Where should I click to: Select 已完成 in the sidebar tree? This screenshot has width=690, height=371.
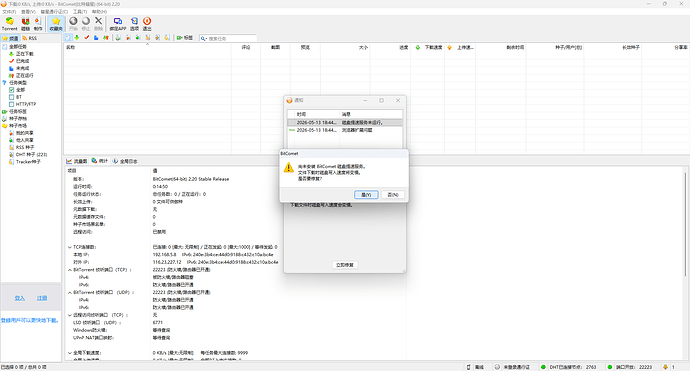pyautogui.click(x=22, y=61)
